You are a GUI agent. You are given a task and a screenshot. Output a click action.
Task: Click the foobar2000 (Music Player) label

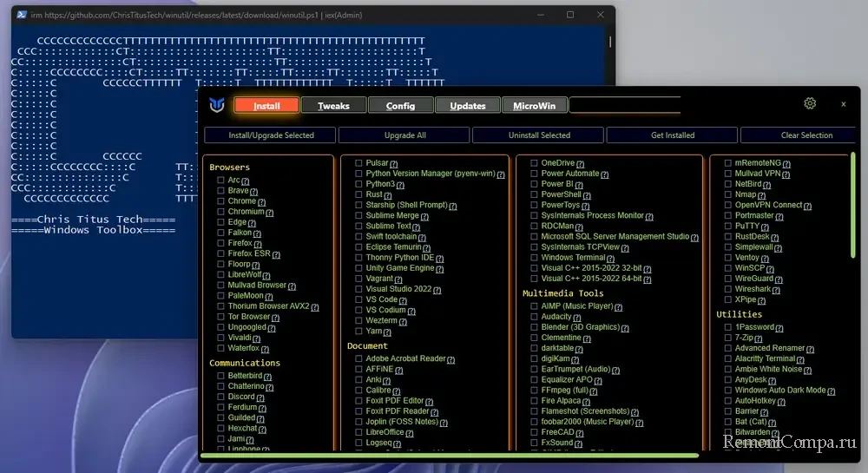tap(587, 422)
